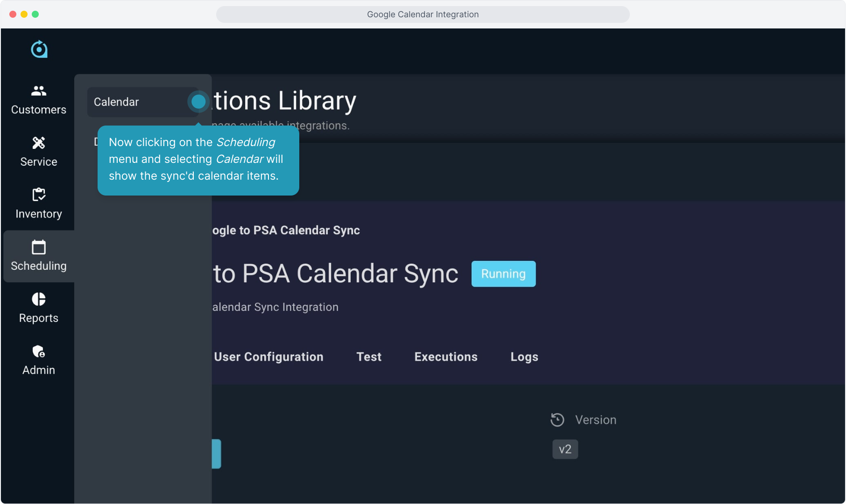Click the Version history clock icon
The height and width of the screenshot is (504, 846).
coord(557,420)
